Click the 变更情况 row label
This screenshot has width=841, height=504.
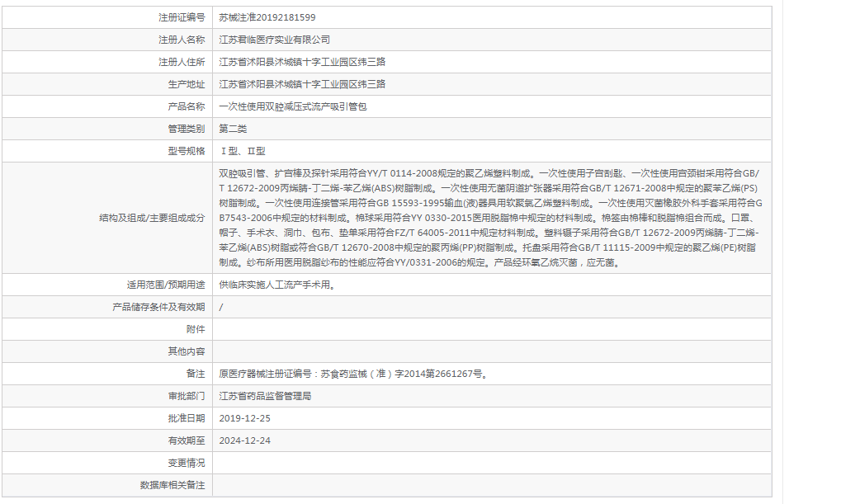(182, 482)
